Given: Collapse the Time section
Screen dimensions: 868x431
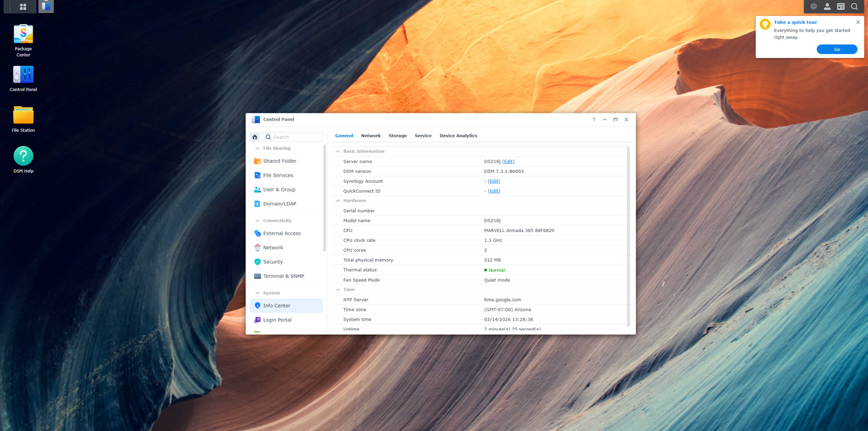Looking at the screenshot, I should pos(338,289).
